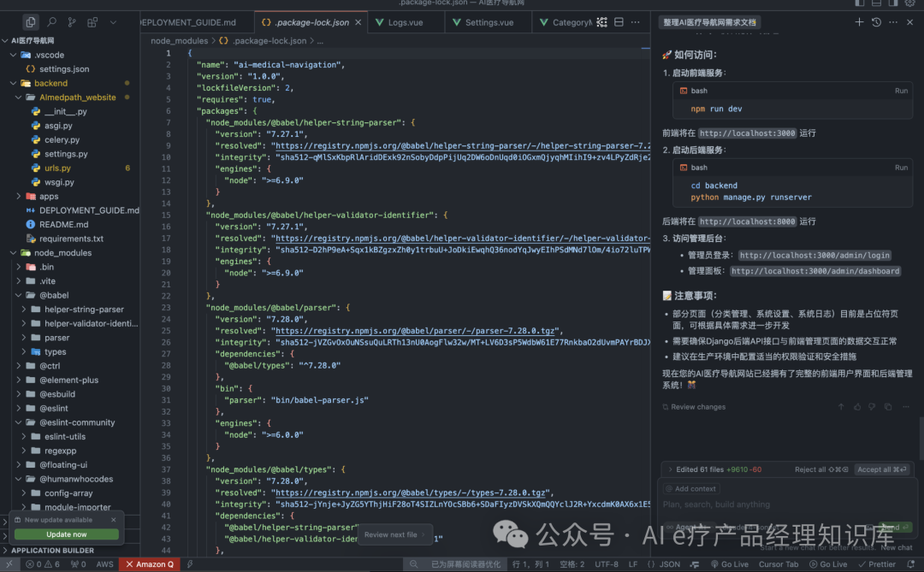Click Cursor Tab status item
Viewport: 924px width, 572px height.
[778, 564]
